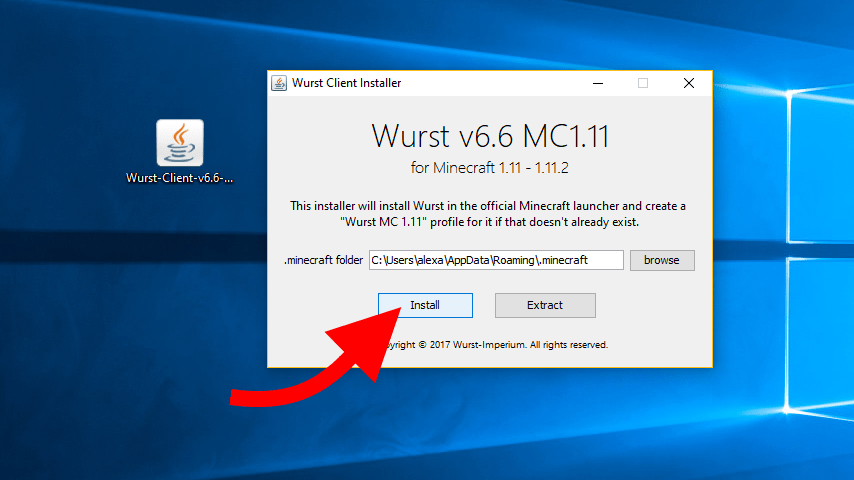
Task: Click browse to choose .minecraft folder
Action: pyautogui.click(x=662, y=260)
